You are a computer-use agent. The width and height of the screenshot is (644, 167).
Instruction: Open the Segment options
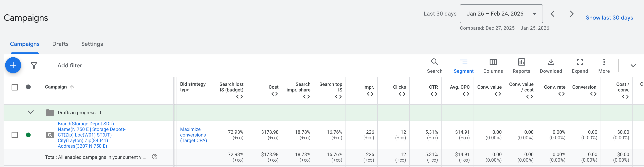pyautogui.click(x=463, y=66)
